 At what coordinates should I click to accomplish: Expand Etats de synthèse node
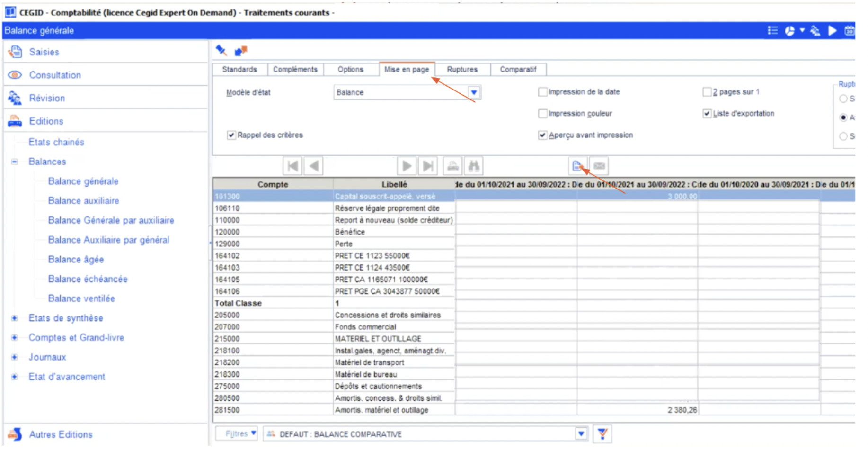15,318
